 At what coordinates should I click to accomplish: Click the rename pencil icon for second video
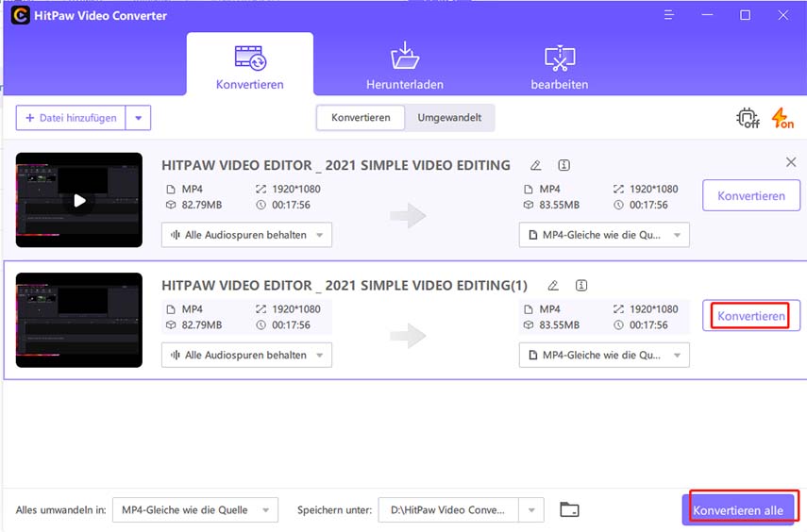pyautogui.click(x=553, y=285)
